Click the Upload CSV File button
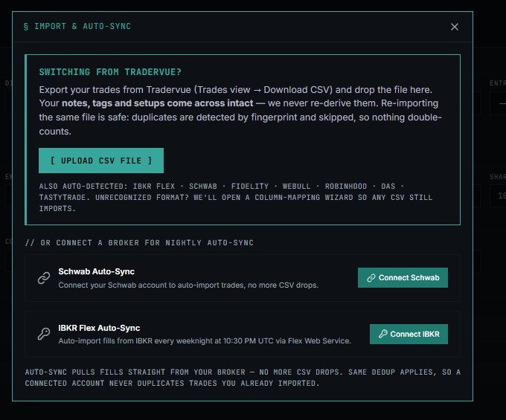Viewport: 506px width, 420px height. [101, 161]
